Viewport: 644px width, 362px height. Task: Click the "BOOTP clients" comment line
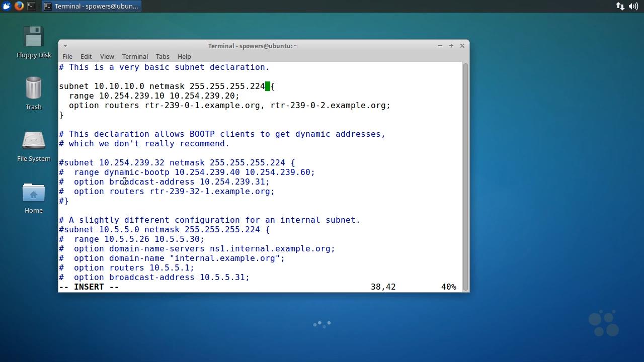click(222, 134)
